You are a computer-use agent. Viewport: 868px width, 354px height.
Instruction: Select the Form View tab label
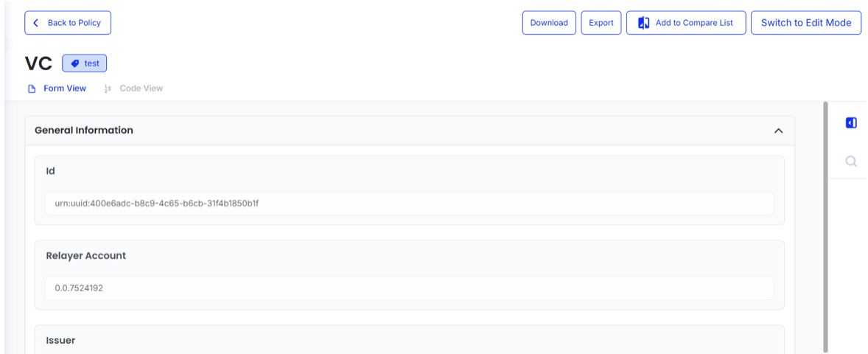[x=65, y=88]
